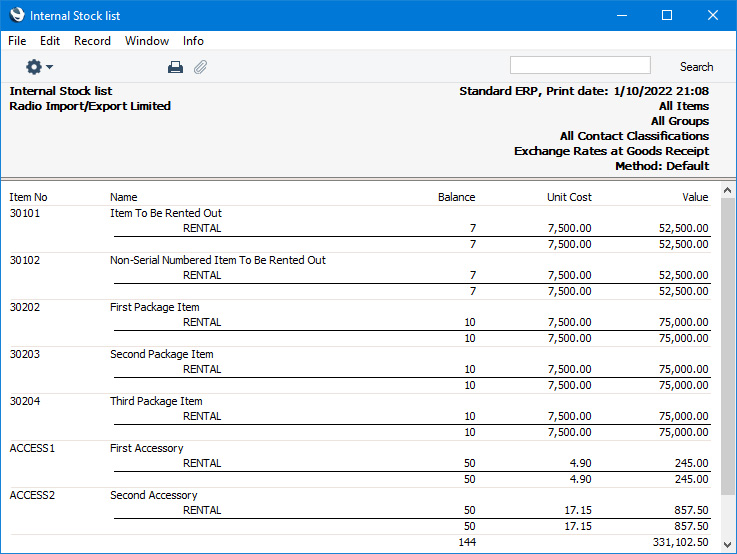Click the name 'First Accessory'
737x554 pixels.
click(x=147, y=448)
